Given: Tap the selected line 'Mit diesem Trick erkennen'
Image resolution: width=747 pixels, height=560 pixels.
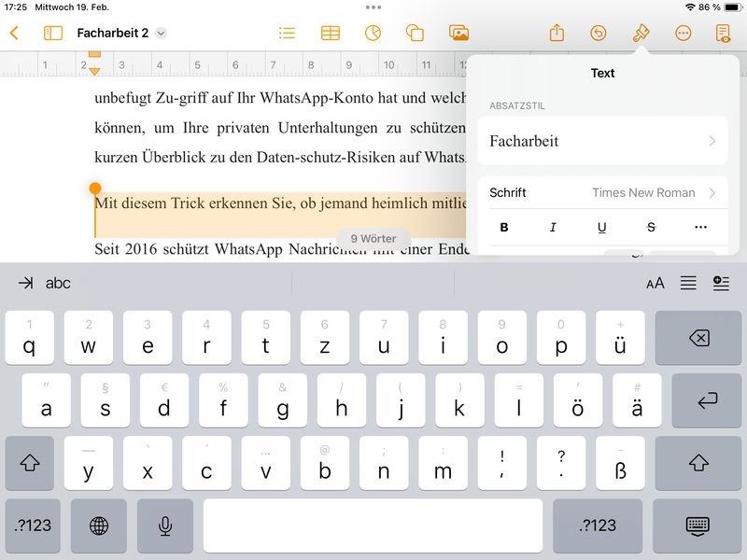Looking at the screenshot, I should point(280,203).
